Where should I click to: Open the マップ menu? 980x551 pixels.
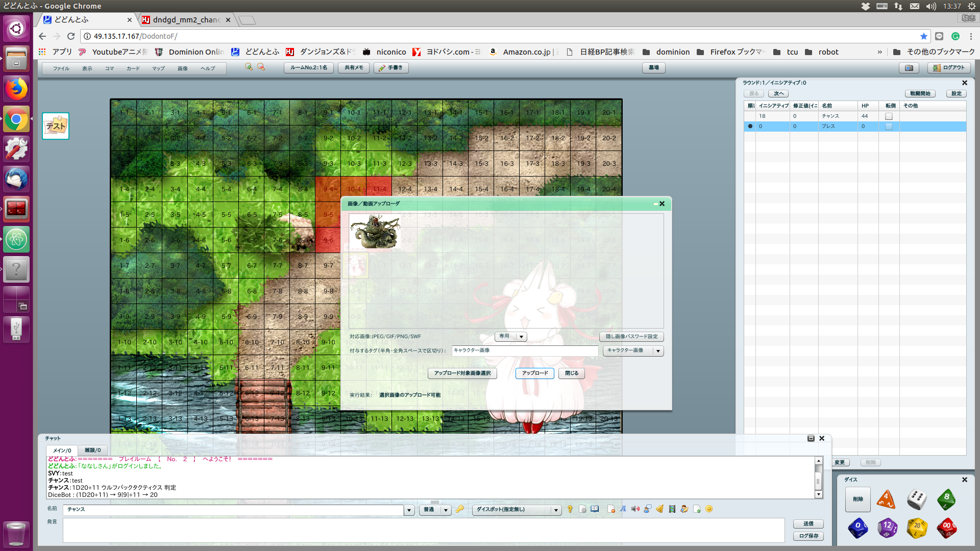[158, 68]
